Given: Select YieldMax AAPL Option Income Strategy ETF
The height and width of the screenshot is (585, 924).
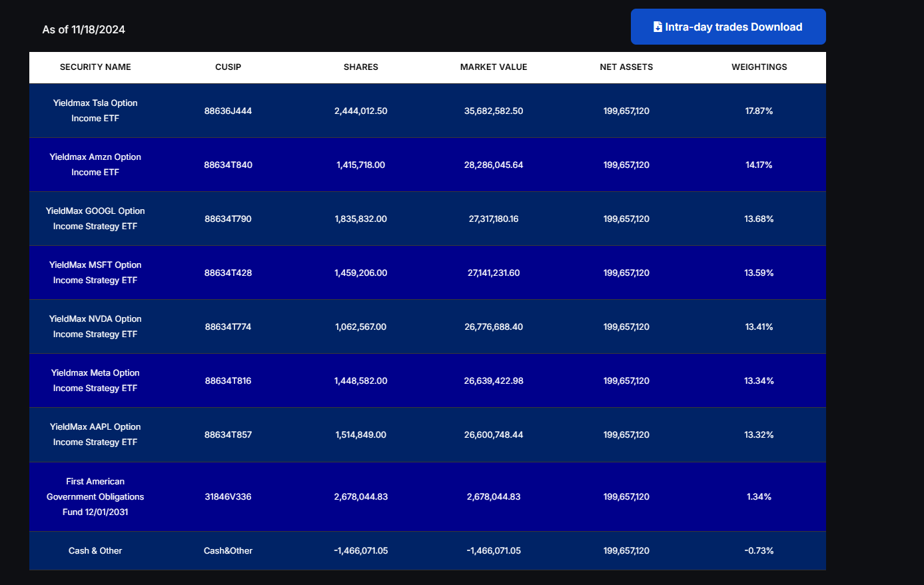Looking at the screenshot, I should coord(95,434).
